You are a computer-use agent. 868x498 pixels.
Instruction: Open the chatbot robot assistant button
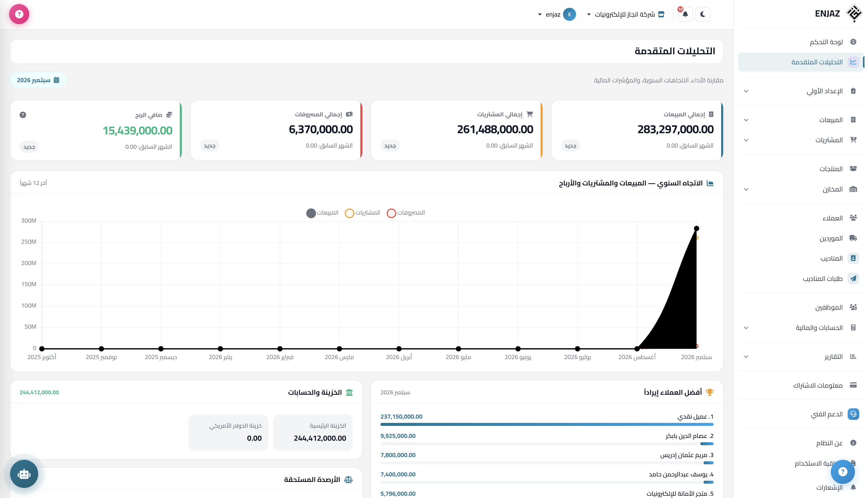pyautogui.click(x=24, y=474)
